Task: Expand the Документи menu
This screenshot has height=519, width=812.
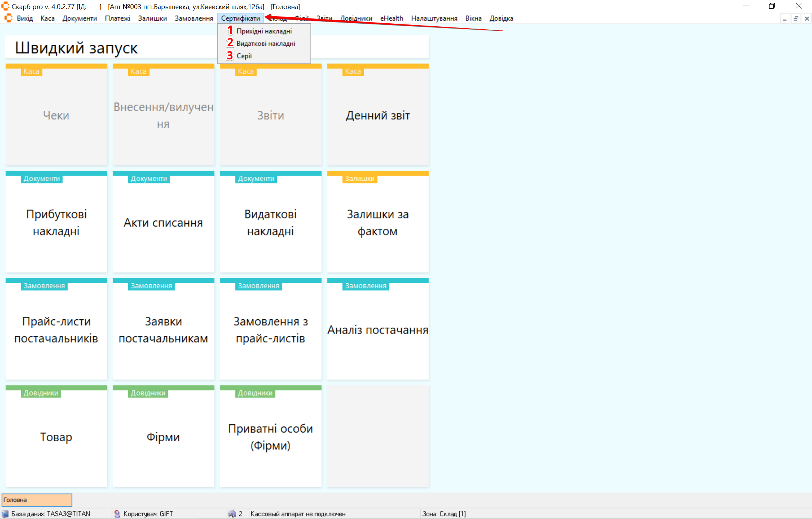Action: (x=79, y=18)
